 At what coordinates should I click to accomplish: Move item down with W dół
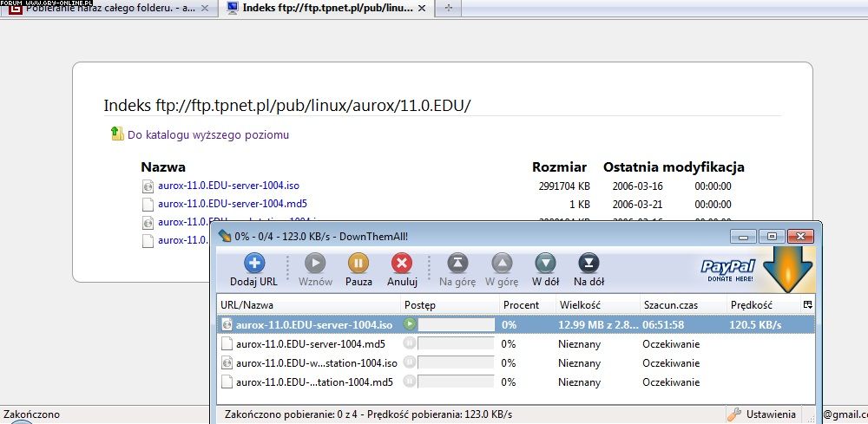545,264
